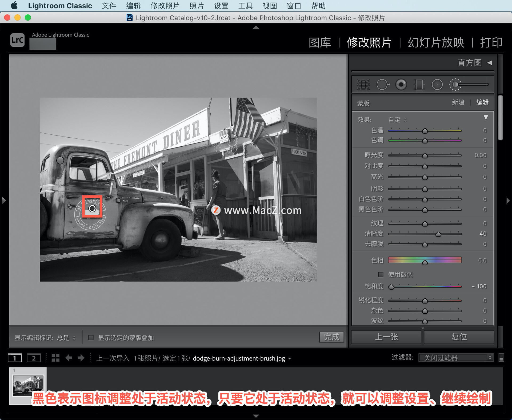The width and height of the screenshot is (512, 420).
Task: Click the LrC logo icon
Action: 17,40
